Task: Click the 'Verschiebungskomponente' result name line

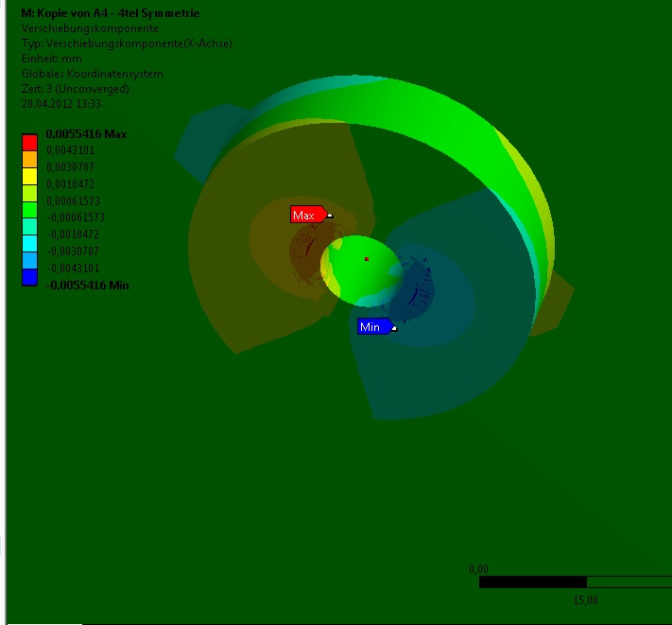Action: point(90,28)
